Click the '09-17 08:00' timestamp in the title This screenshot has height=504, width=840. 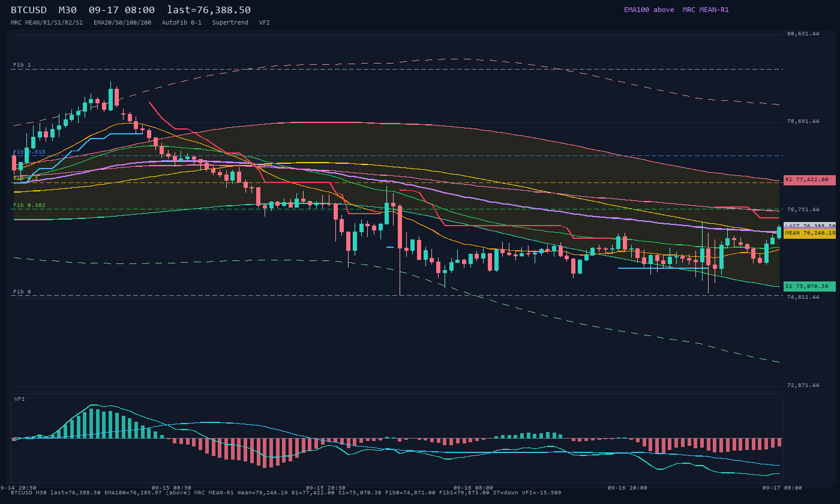point(122,10)
